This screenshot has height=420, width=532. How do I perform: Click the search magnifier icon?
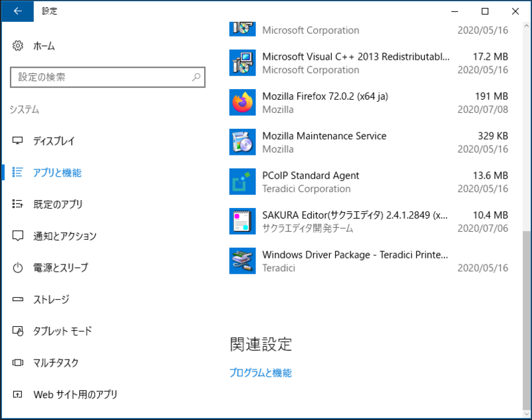(196, 77)
